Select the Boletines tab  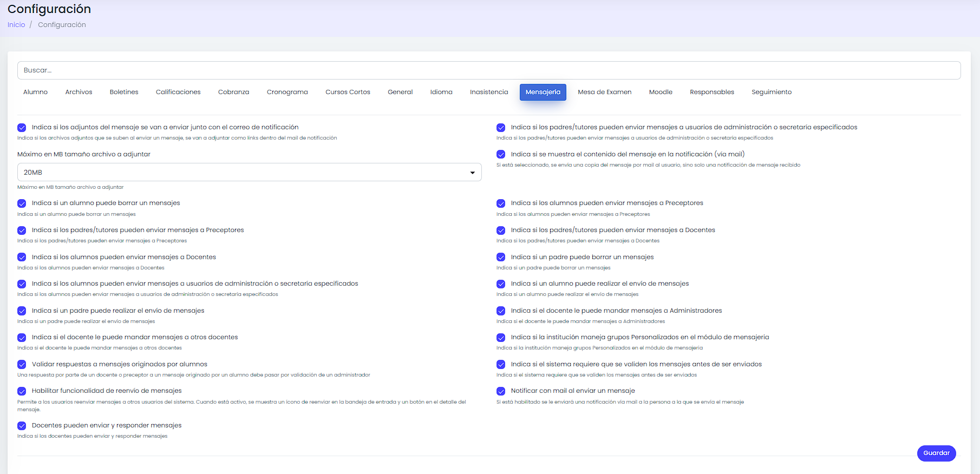[124, 92]
